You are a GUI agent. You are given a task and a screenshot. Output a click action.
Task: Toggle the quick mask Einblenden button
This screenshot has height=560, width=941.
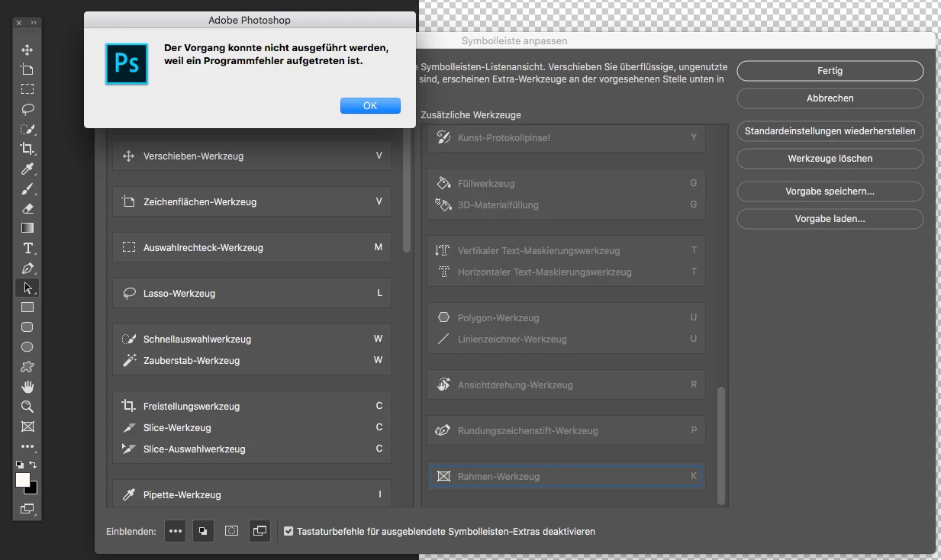pyautogui.click(x=232, y=531)
